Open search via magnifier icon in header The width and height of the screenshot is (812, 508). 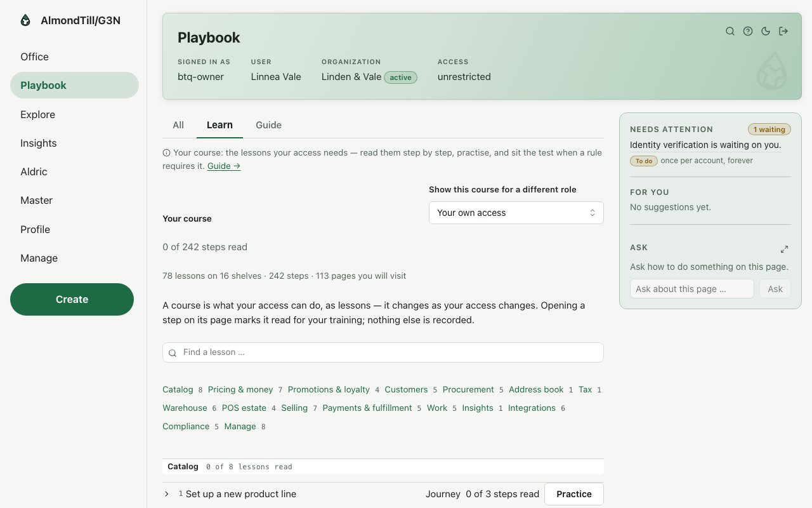tap(730, 31)
